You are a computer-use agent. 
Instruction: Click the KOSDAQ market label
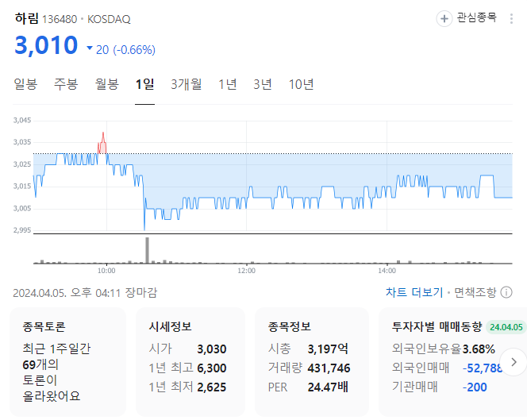109,19
